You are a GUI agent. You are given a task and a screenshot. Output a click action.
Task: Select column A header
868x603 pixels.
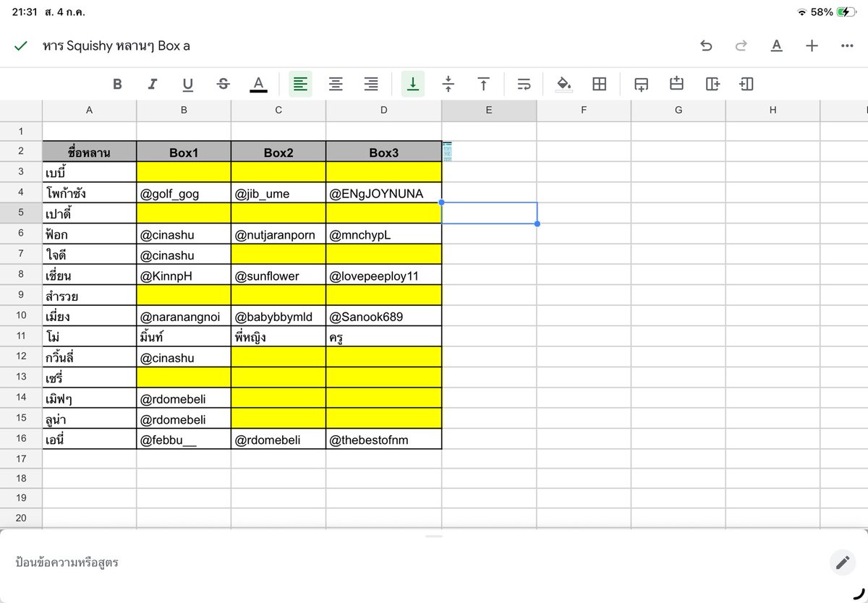[89, 111]
